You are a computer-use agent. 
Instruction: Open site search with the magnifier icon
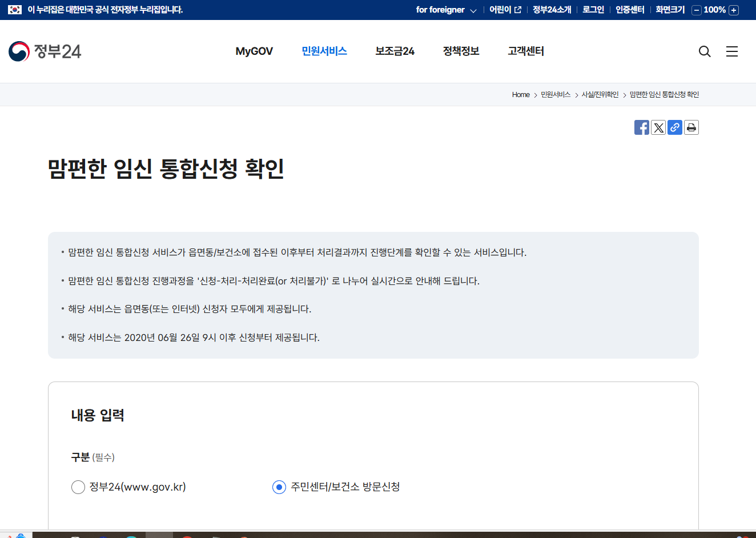[704, 51]
